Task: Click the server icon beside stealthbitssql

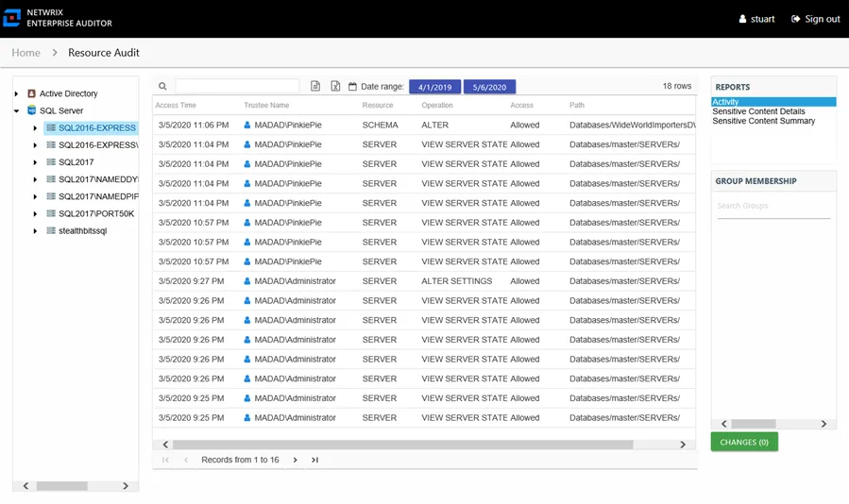Action: pyautogui.click(x=51, y=230)
